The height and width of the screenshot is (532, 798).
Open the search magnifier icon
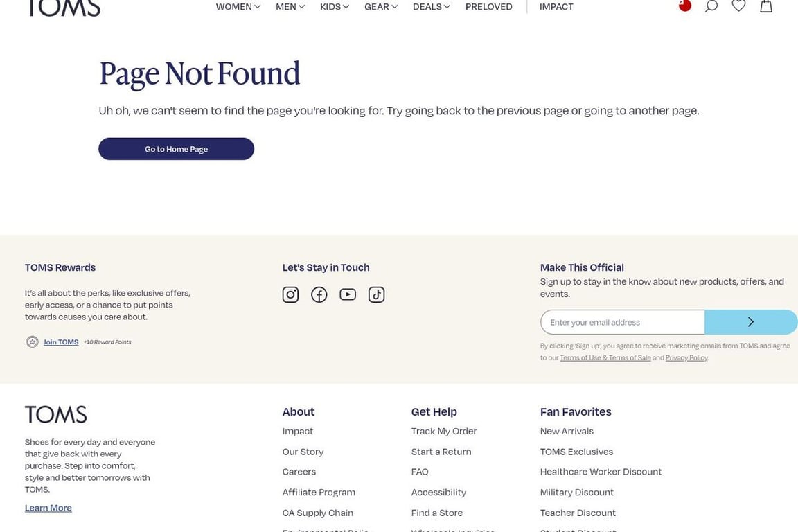pos(711,6)
